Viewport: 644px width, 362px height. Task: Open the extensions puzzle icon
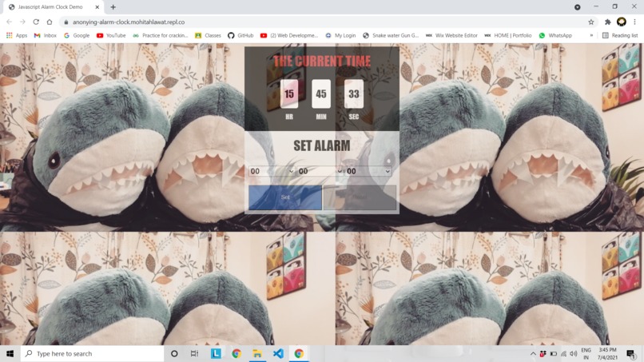click(608, 22)
